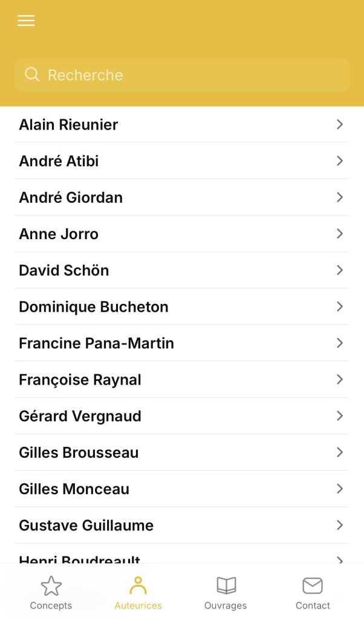Open author André Giordan
Screen dimensions: 364x620
[x=71, y=197]
